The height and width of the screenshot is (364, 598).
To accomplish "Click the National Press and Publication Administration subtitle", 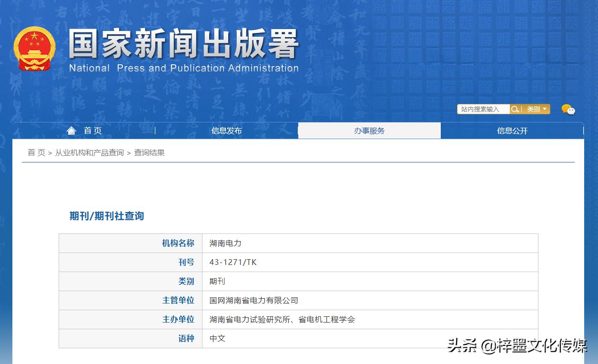I will click(183, 68).
